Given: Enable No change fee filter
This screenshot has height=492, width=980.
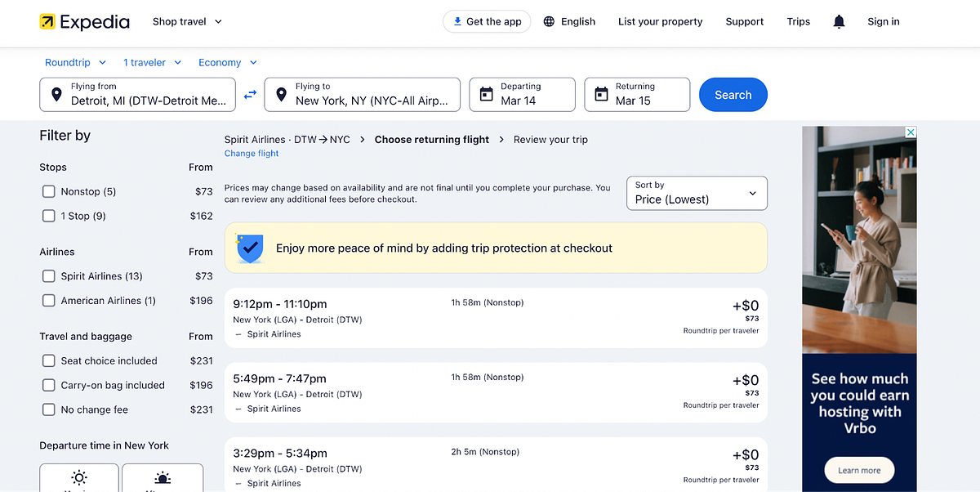Looking at the screenshot, I should (x=48, y=409).
